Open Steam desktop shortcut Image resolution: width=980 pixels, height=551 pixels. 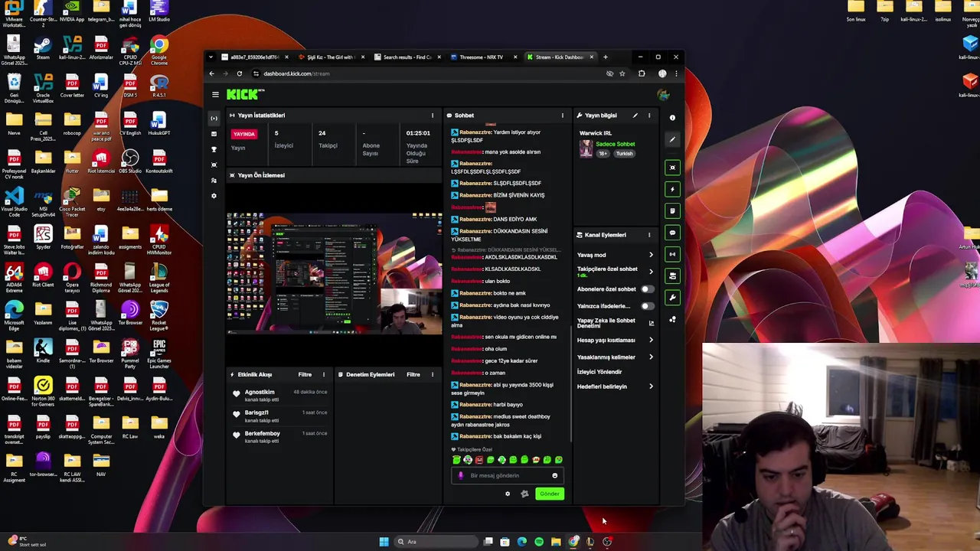(x=43, y=48)
